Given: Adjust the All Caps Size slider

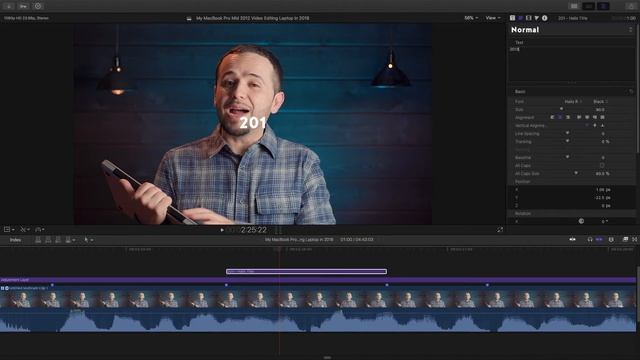Looking at the screenshot, I should pos(576,173).
